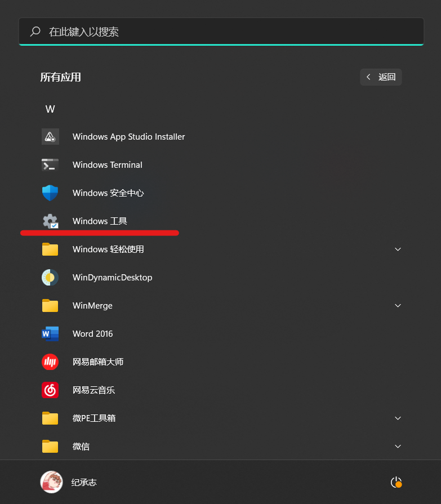441x504 pixels.
Task: Launch 网易云音乐 icon
Action: pos(50,390)
